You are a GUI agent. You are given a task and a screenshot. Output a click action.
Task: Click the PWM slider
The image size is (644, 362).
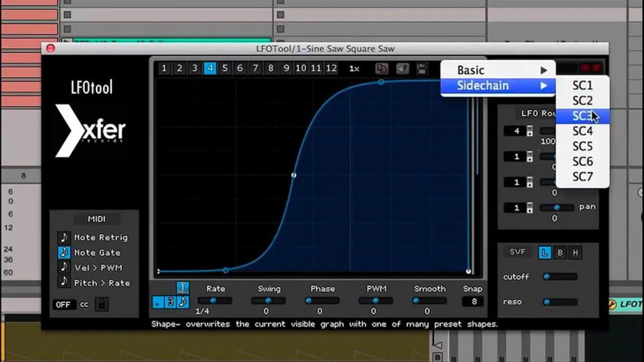[x=376, y=301]
